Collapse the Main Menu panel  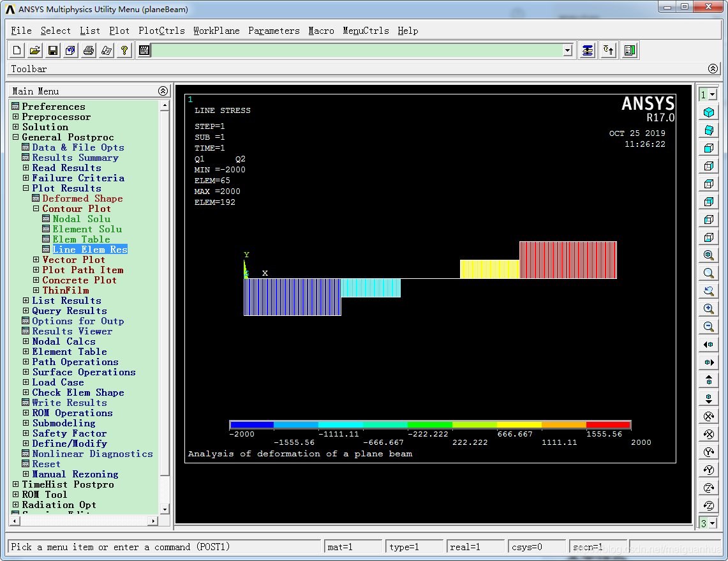click(x=163, y=91)
